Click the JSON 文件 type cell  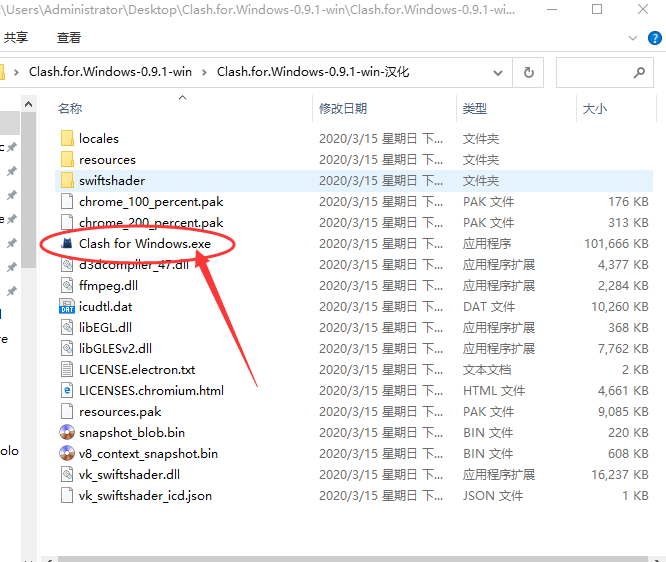tap(493, 495)
